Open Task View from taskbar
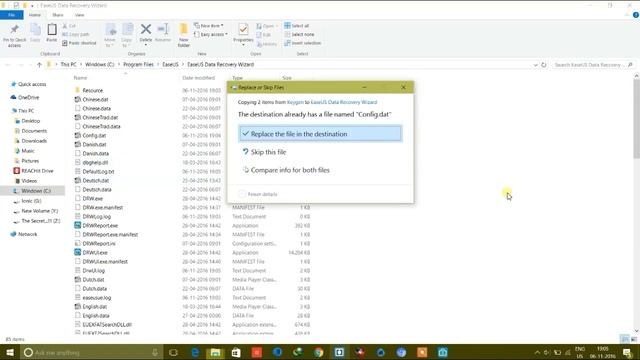This screenshot has width=640, height=360. [x=173, y=352]
